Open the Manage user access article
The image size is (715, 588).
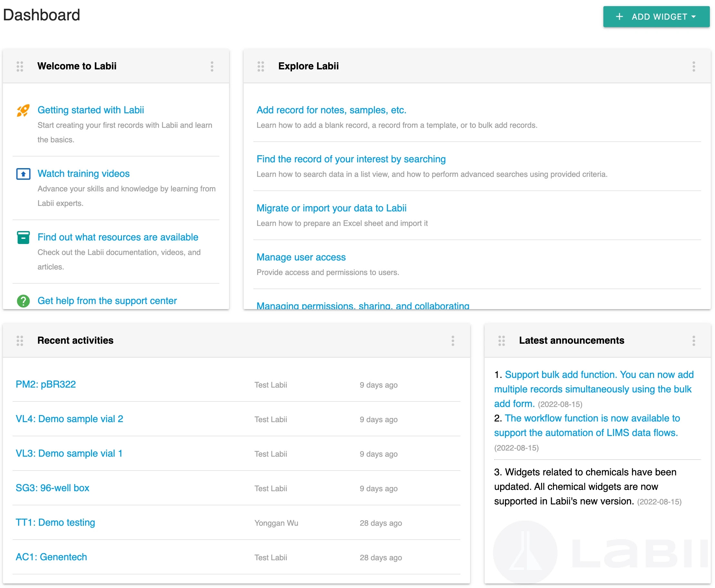tap(301, 258)
